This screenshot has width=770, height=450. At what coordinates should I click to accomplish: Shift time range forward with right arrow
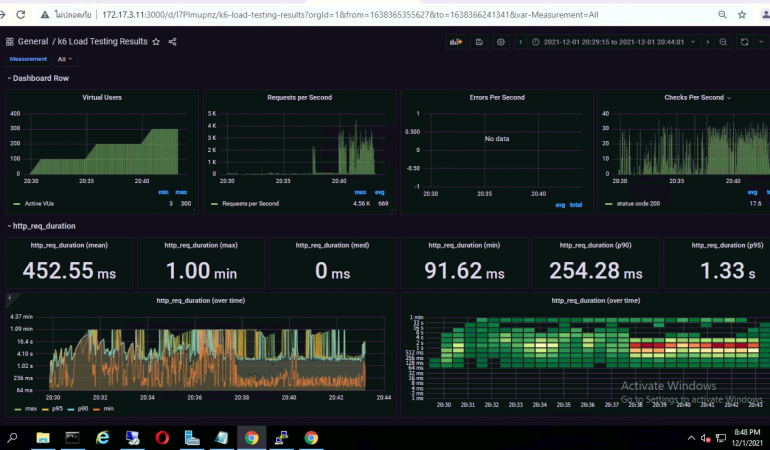point(708,42)
